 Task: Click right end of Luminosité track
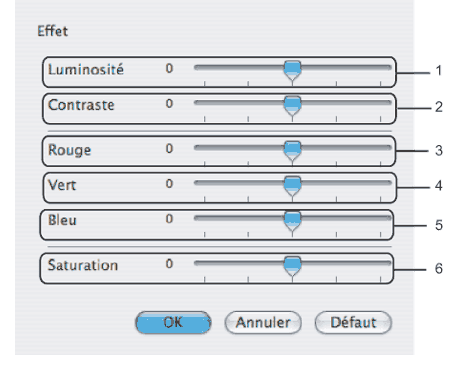[389, 68]
